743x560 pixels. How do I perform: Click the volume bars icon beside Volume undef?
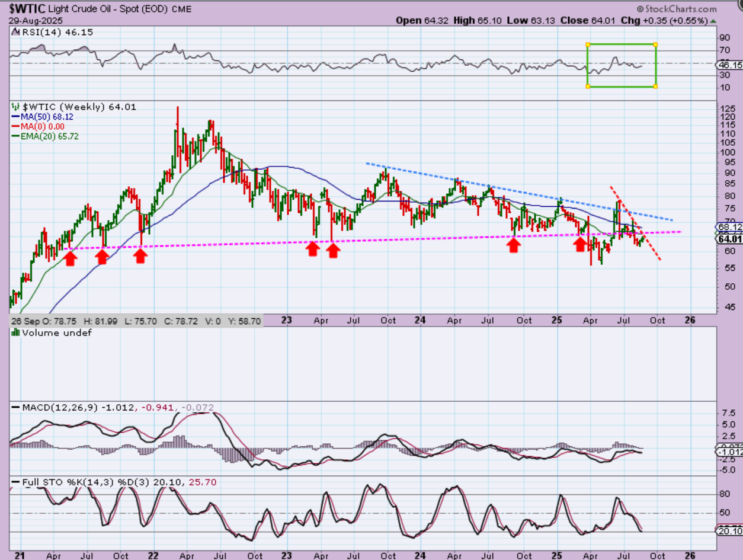(x=14, y=332)
